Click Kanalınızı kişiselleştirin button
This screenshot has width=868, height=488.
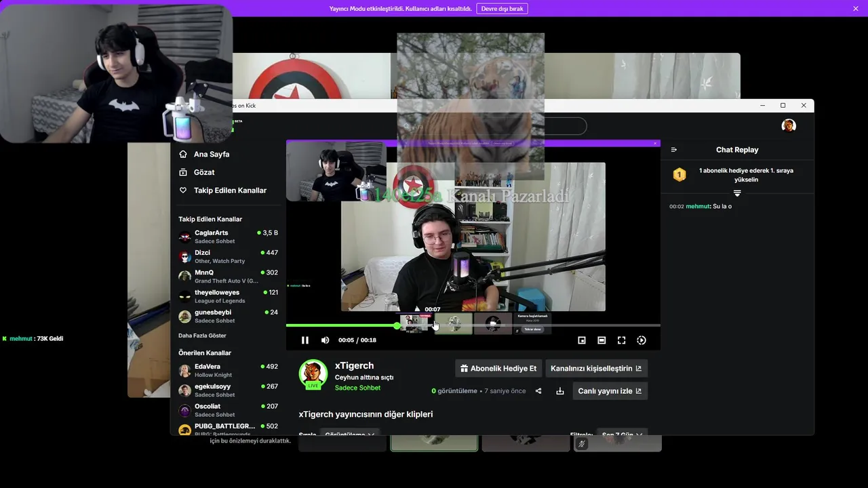596,369
